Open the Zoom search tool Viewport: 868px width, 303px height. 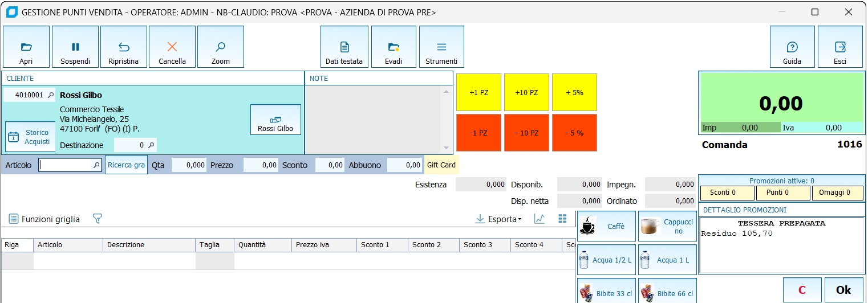tap(221, 47)
